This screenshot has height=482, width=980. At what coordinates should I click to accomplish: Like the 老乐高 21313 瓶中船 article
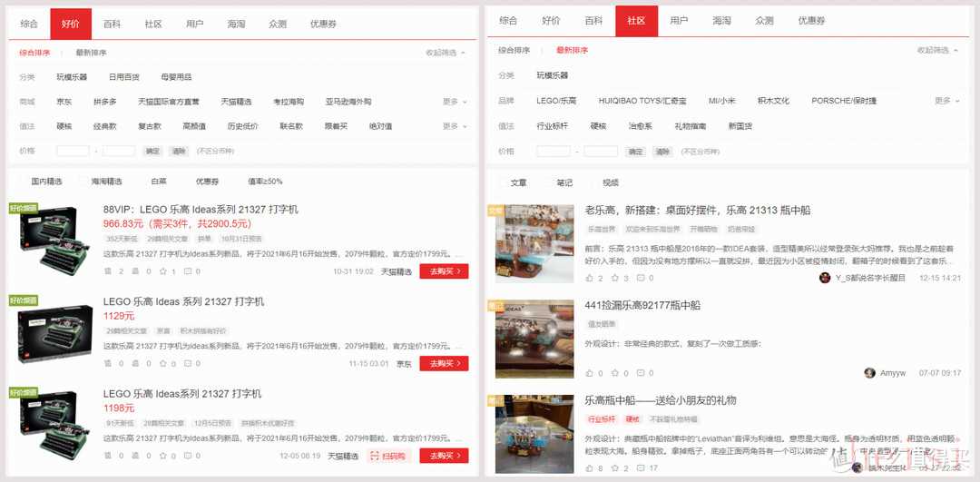(x=590, y=278)
